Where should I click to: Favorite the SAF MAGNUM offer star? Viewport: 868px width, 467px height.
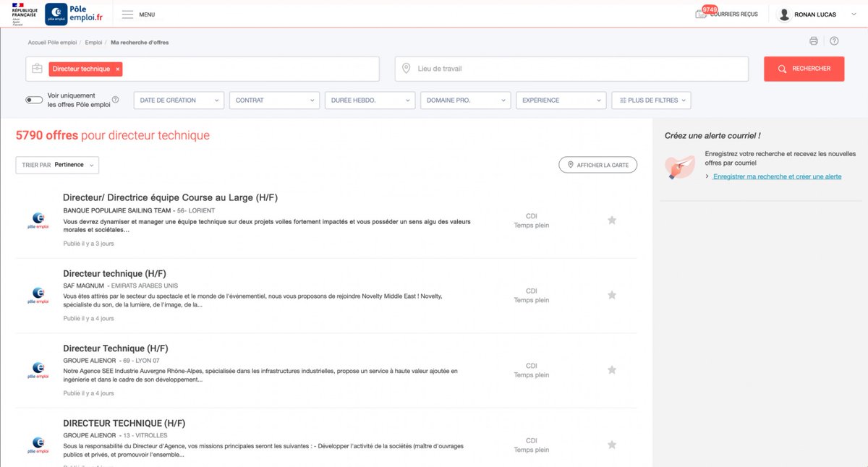click(x=612, y=295)
